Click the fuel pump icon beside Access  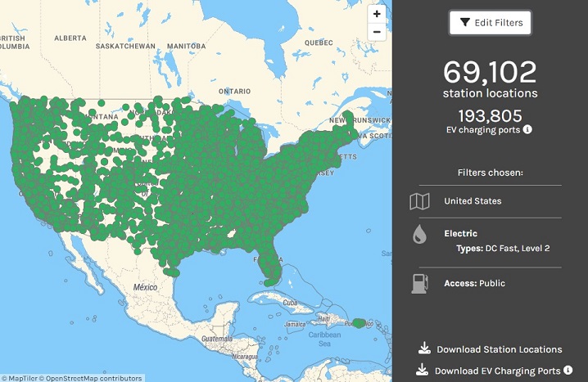pos(419,283)
